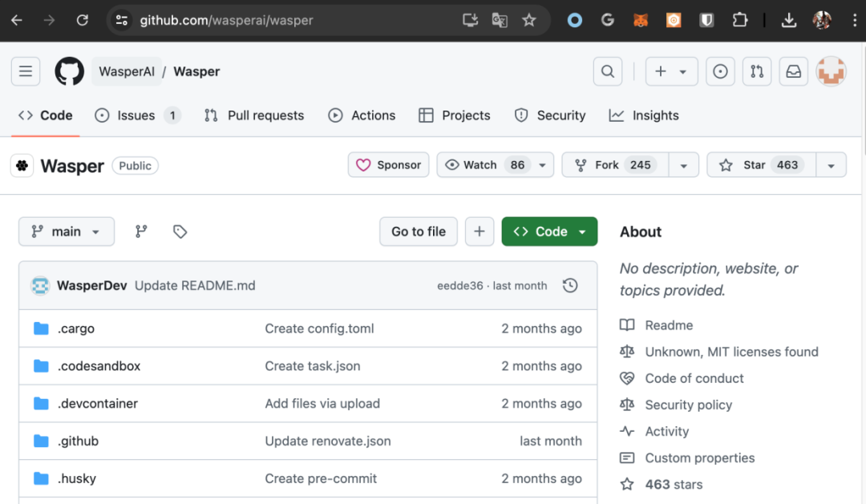The height and width of the screenshot is (504, 866).
Task: Fork the Wasper repository
Action: [615, 165]
